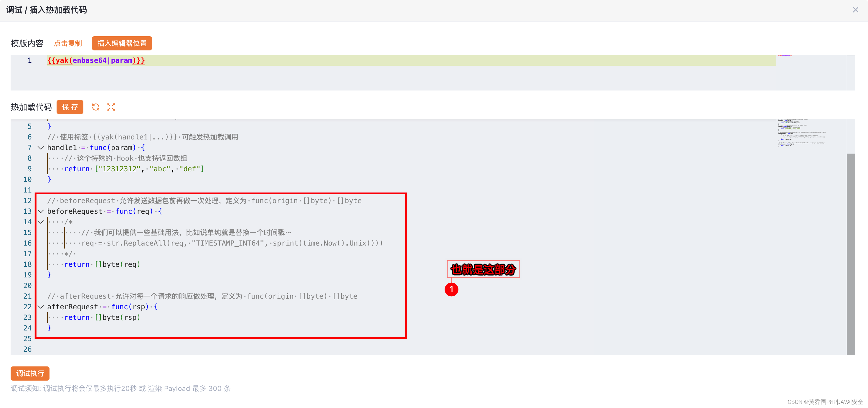Save the hot-reload code with 保存
The height and width of the screenshot is (408, 868).
pos(70,107)
